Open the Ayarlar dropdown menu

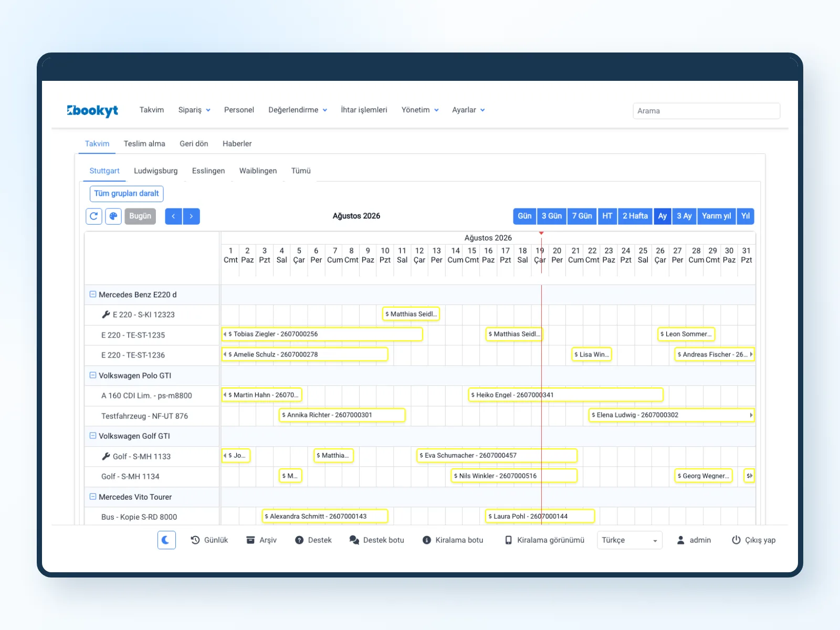468,110
